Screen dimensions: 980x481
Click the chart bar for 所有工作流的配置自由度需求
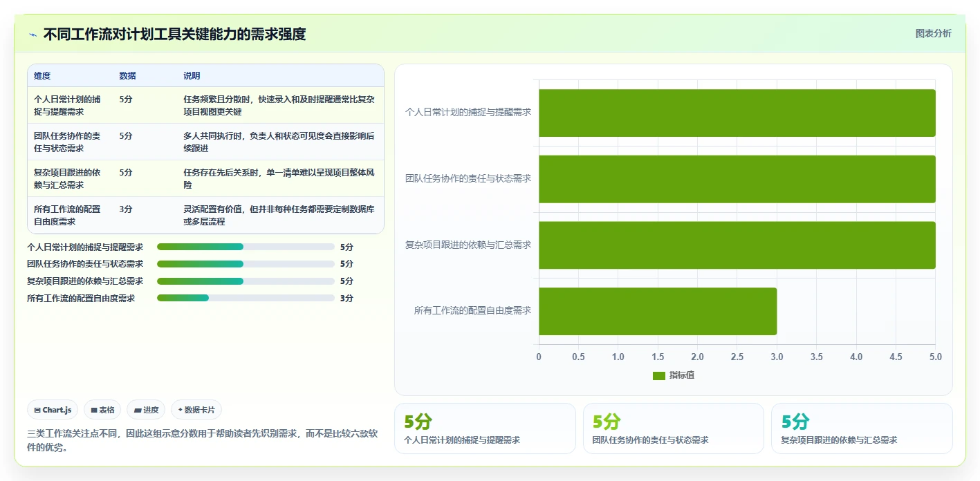point(658,311)
